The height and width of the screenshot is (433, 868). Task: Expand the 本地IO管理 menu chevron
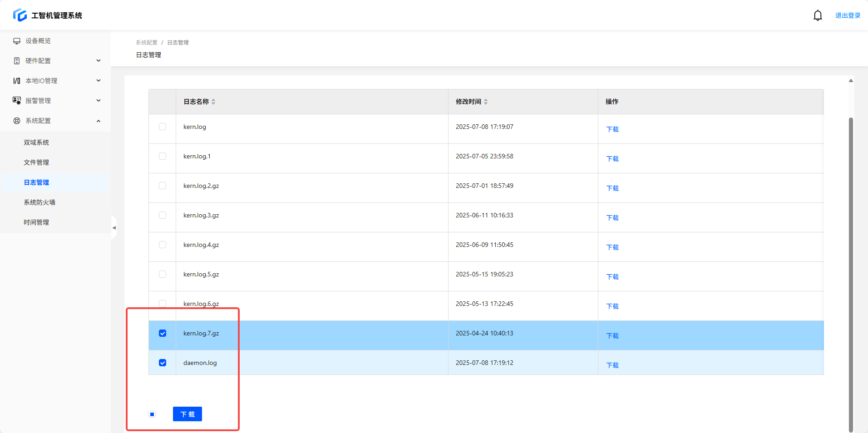coord(99,81)
